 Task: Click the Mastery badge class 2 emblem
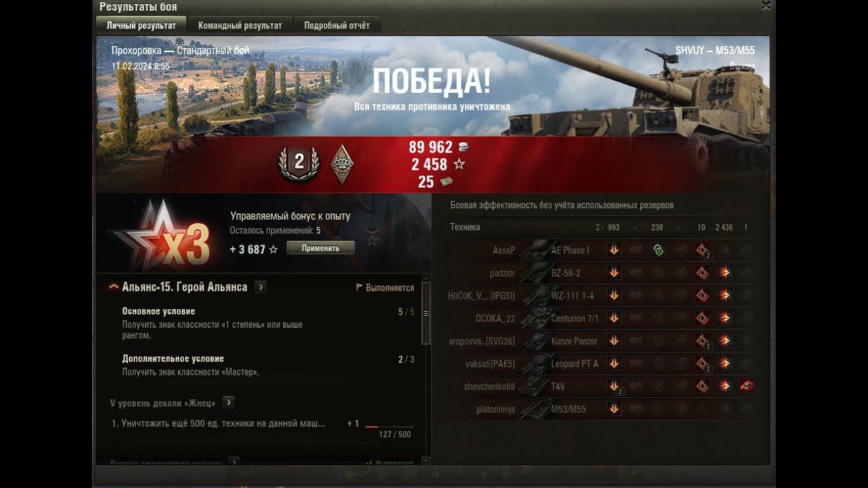pos(298,163)
